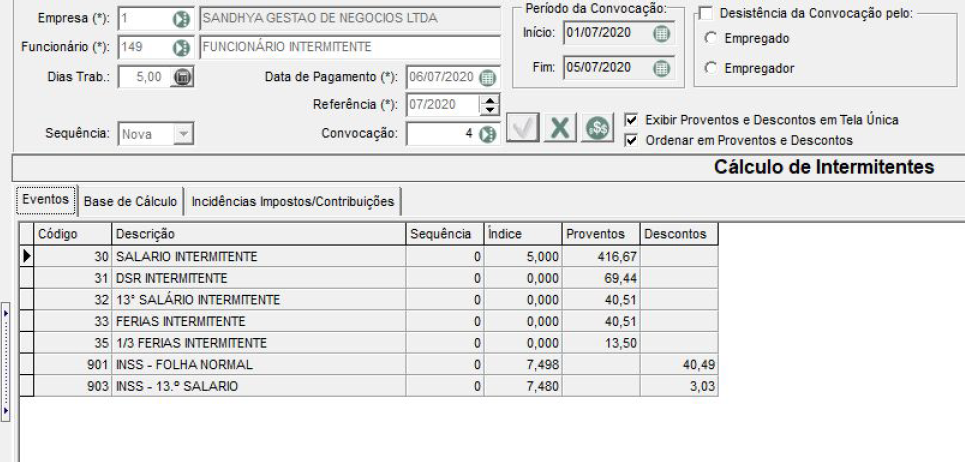This screenshot has width=967, height=462.
Task: Open the Incidências Impostos/Contribuições tab
Action: click(x=292, y=202)
